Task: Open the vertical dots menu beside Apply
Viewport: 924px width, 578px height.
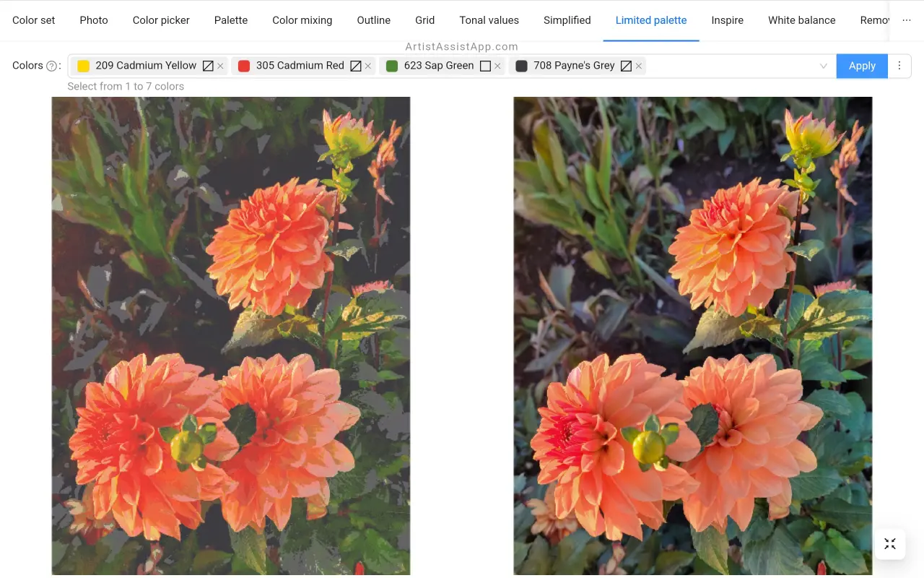Action: 899,66
